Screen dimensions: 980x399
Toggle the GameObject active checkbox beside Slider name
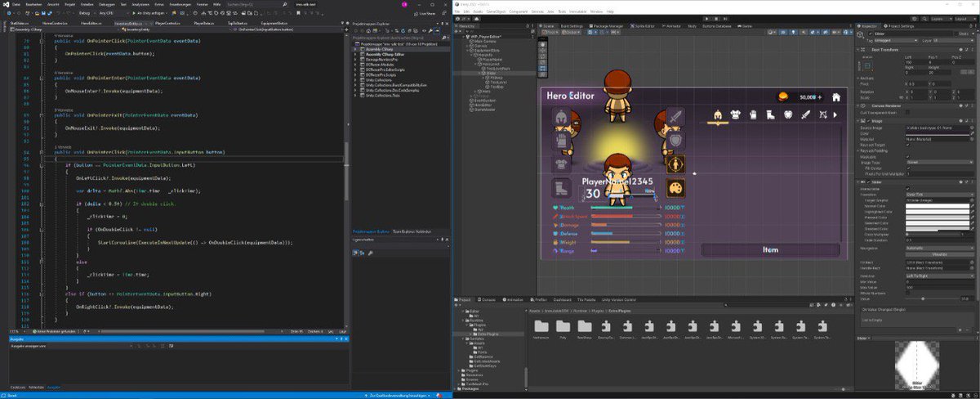tap(871, 34)
